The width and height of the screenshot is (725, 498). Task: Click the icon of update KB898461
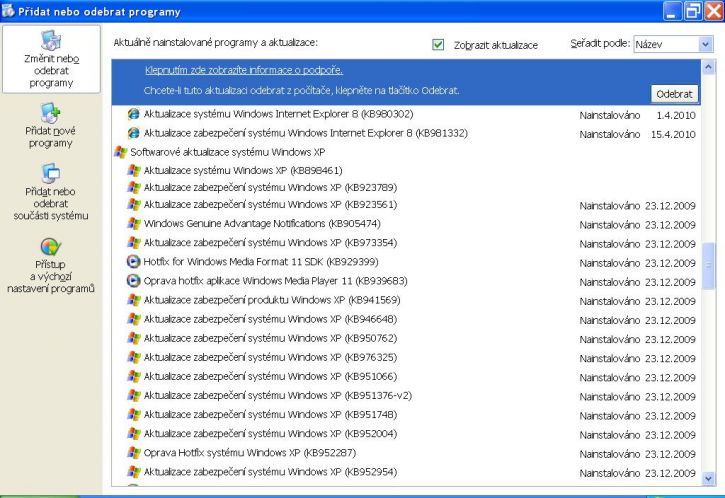pyautogui.click(x=134, y=170)
